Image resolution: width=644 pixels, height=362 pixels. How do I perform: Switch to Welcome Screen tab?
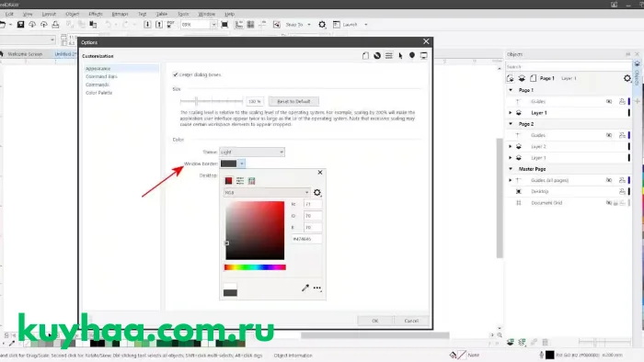pos(25,54)
